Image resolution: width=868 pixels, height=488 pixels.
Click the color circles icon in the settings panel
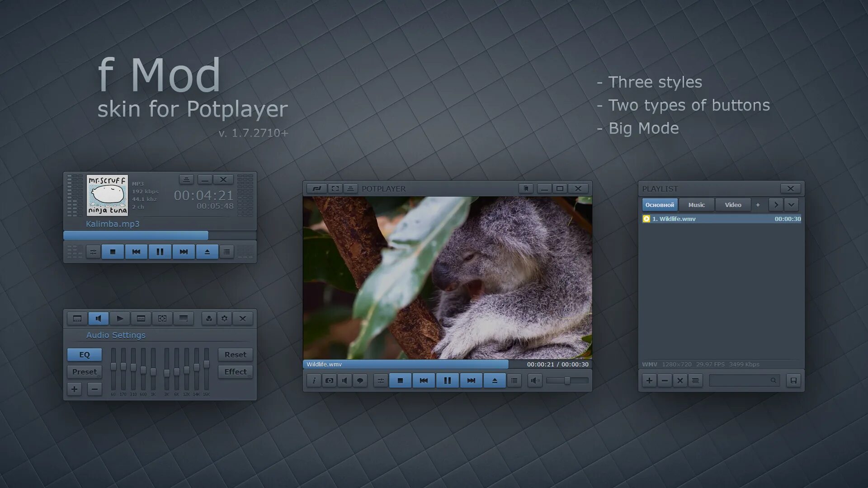(209, 319)
